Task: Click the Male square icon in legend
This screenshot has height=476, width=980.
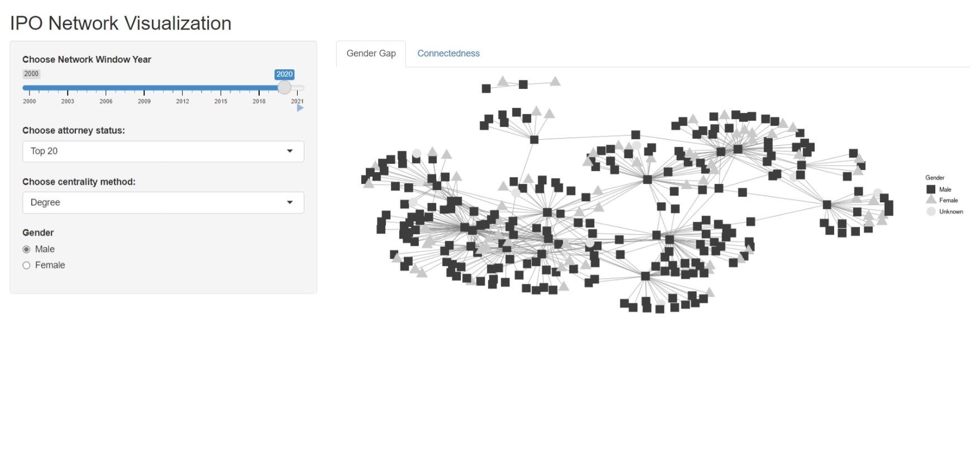Action: coord(931,189)
